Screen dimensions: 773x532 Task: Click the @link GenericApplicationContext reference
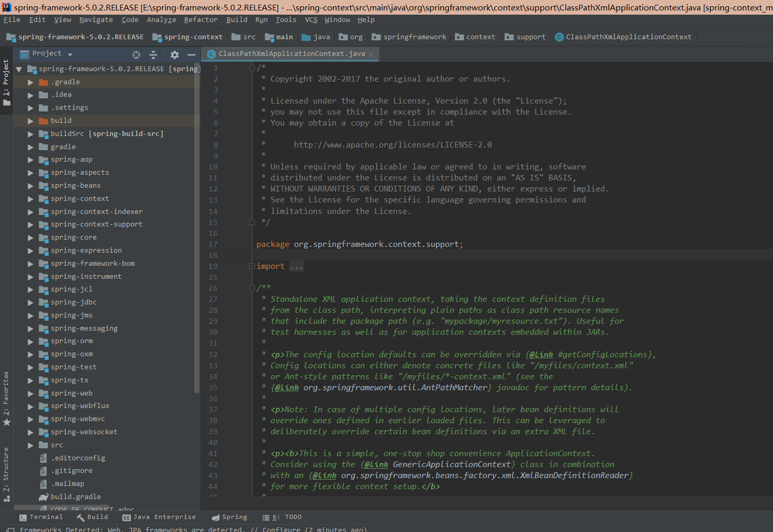click(438, 465)
